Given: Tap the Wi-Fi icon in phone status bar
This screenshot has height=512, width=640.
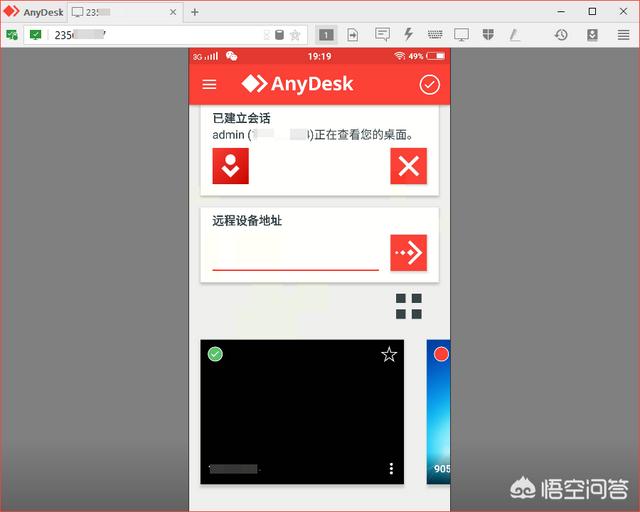Looking at the screenshot, I should coord(400,56).
